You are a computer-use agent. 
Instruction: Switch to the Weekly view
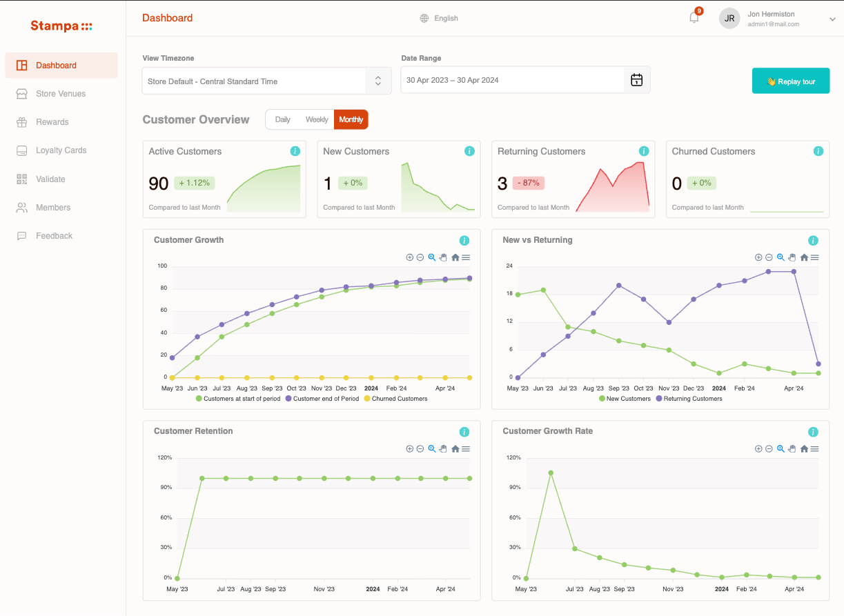[317, 119]
